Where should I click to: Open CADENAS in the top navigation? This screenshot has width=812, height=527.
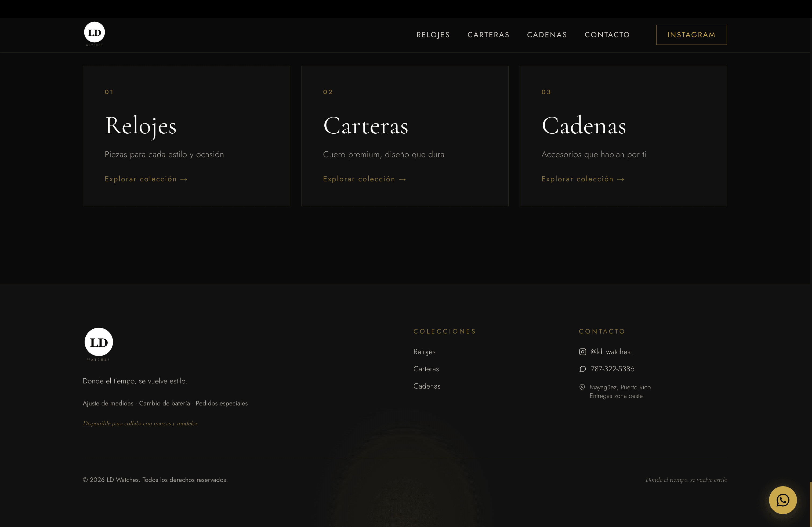tap(547, 35)
